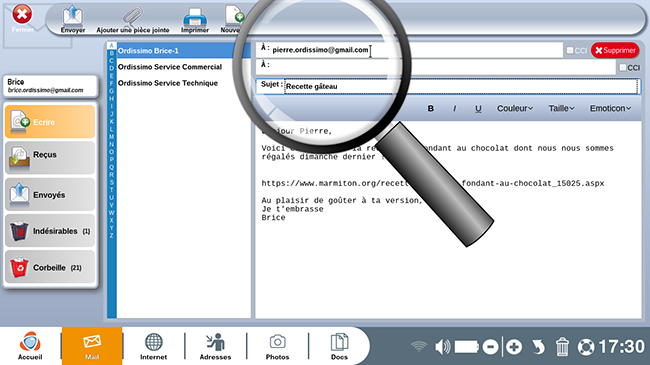
Task: Enable CCI checkbox on second recipient
Action: 623,67
